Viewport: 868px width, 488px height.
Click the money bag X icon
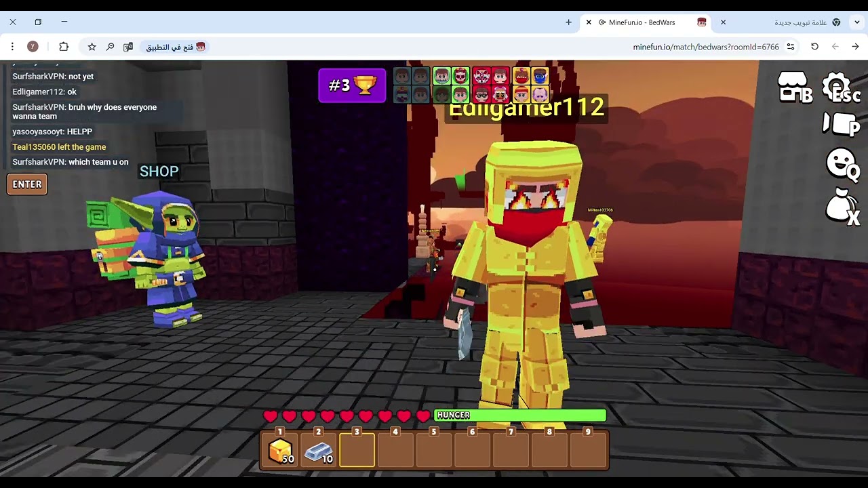(842, 206)
